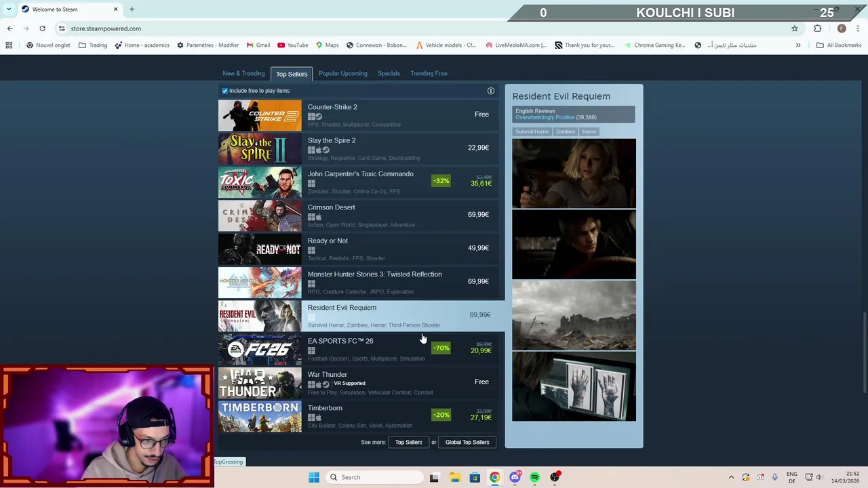Switch to Popular Upcoming tab
Viewport: 868px width, 488px height.
tap(343, 73)
